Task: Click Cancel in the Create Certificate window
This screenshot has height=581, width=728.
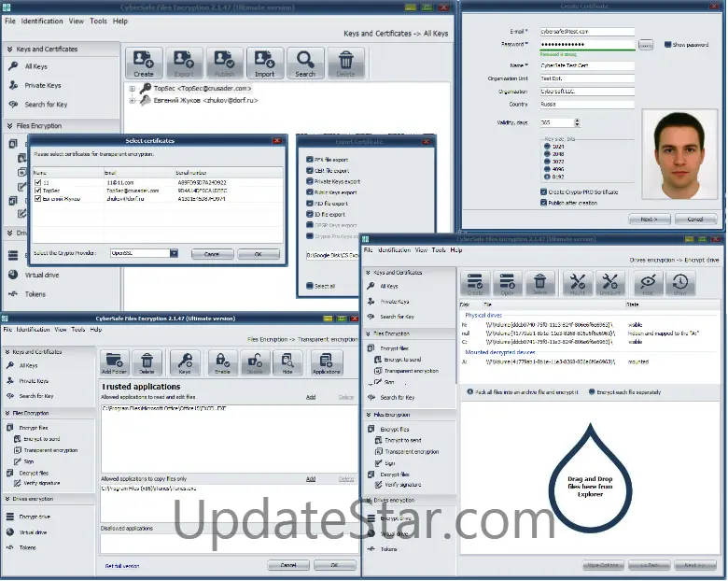Action: pyautogui.click(x=695, y=219)
